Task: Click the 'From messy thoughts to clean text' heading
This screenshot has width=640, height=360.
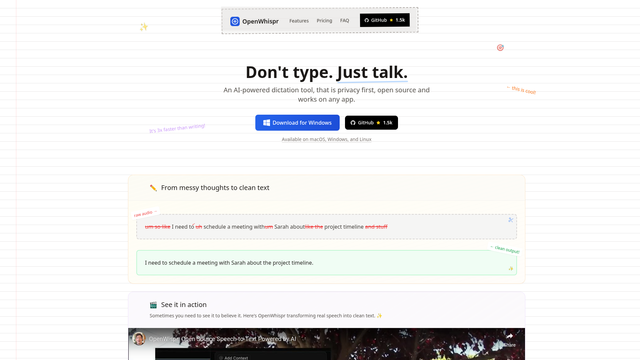Action: 215,188
